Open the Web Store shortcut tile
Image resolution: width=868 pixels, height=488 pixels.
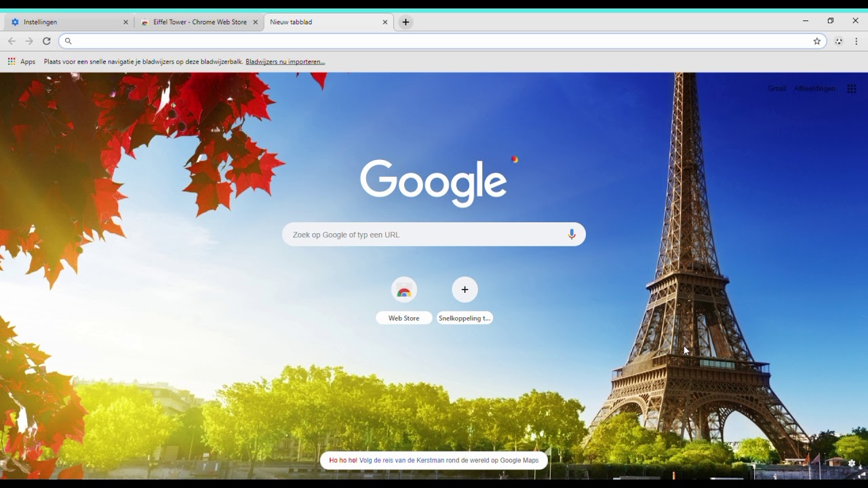[404, 300]
